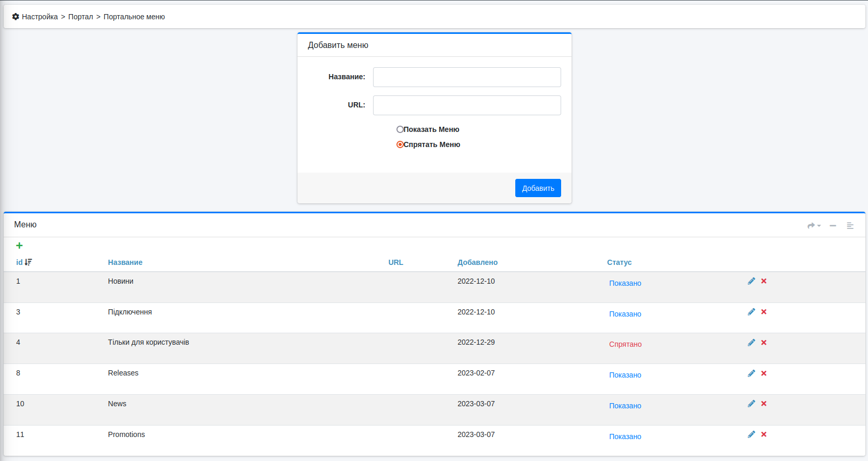Delete the Releases menu row

764,373
